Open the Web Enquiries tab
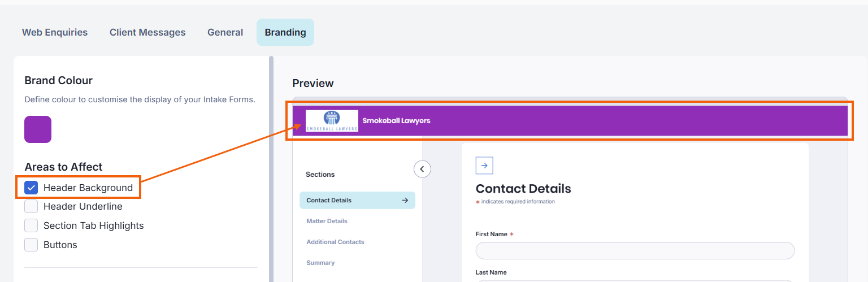Image resolution: width=868 pixels, height=282 pixels. 55,32
